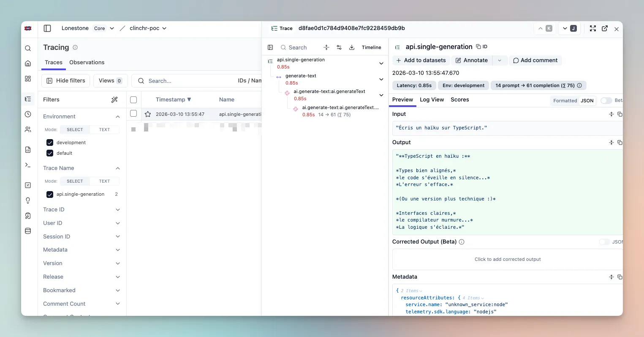Open trace in new tab icon
644x337 pixels.
[605, 28]
